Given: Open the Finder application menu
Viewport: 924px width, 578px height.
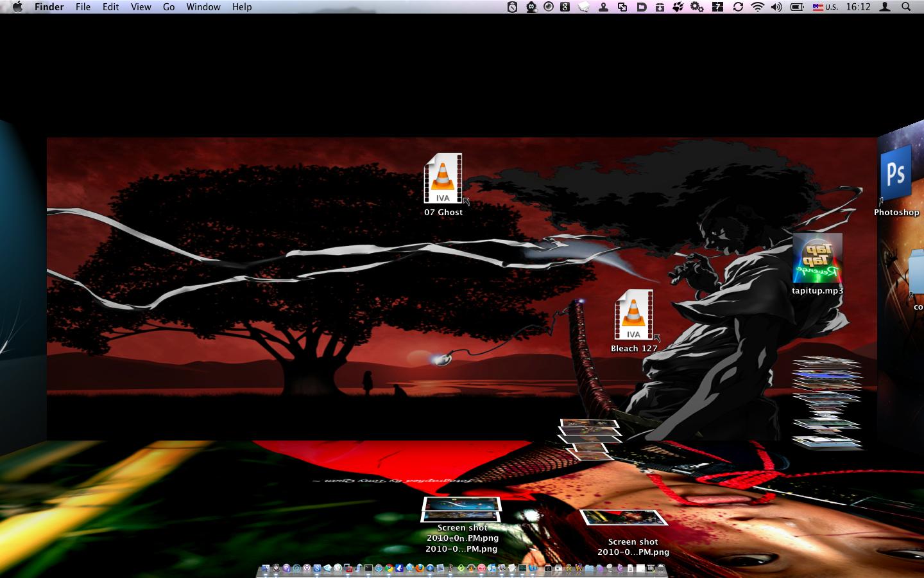Looking at the screenshot, I should (49, 7).
